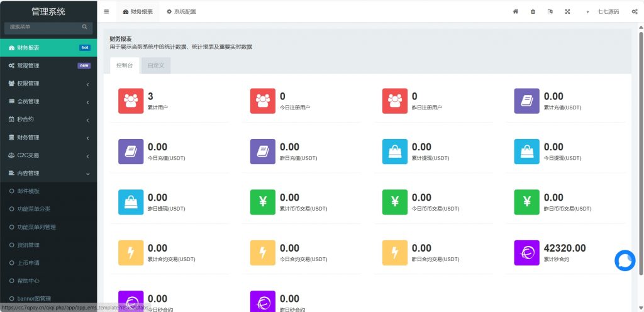Click the 管理系统 logo title
This screenshot has height=312, width=644.
[48, 11]
